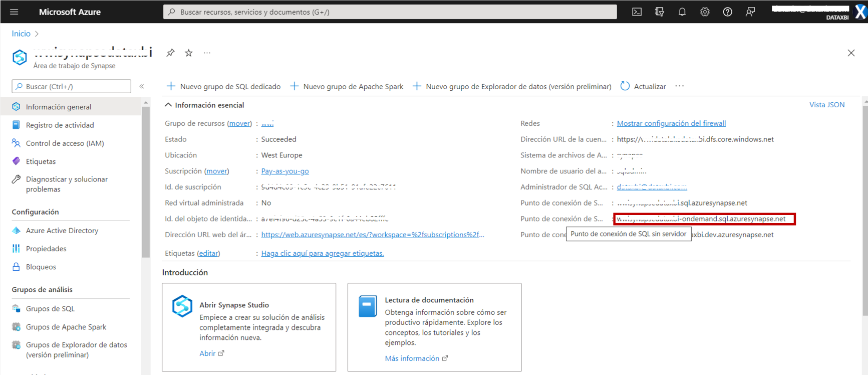The image size is (868, 375).
Task: Create Nuevo grupo de SQL dedicado
Action: click(223, 86)
